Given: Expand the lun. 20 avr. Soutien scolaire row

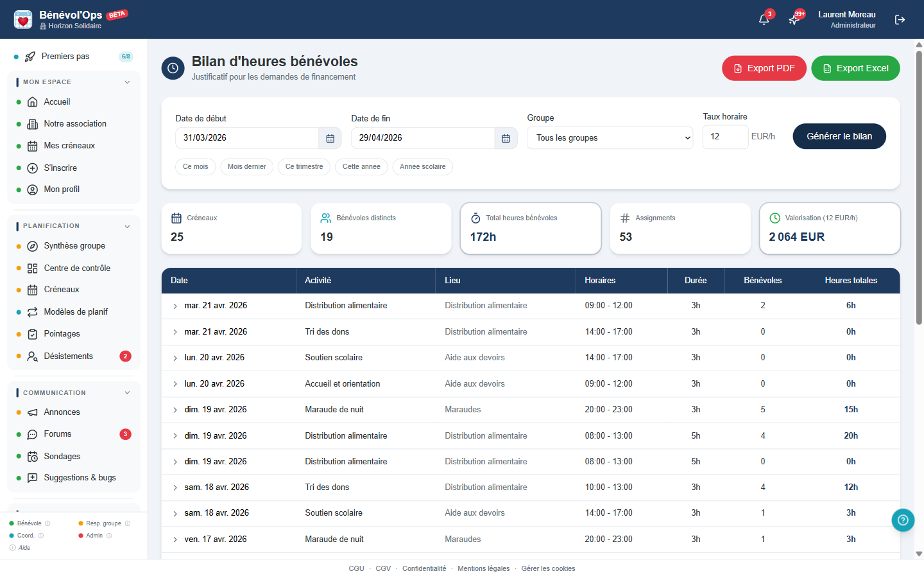Looking at the screenshot, I should [x=175, y=358].
